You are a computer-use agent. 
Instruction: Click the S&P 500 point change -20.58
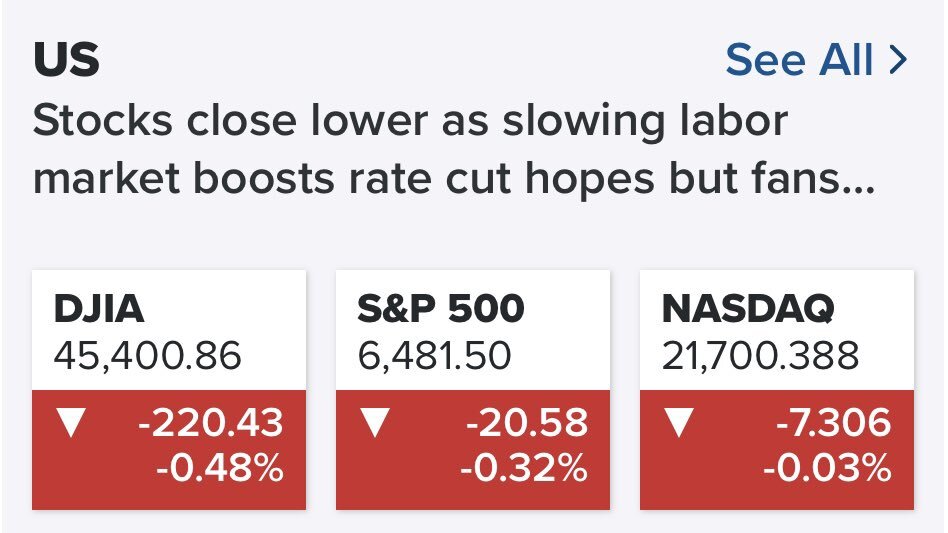tap(527, 424)
